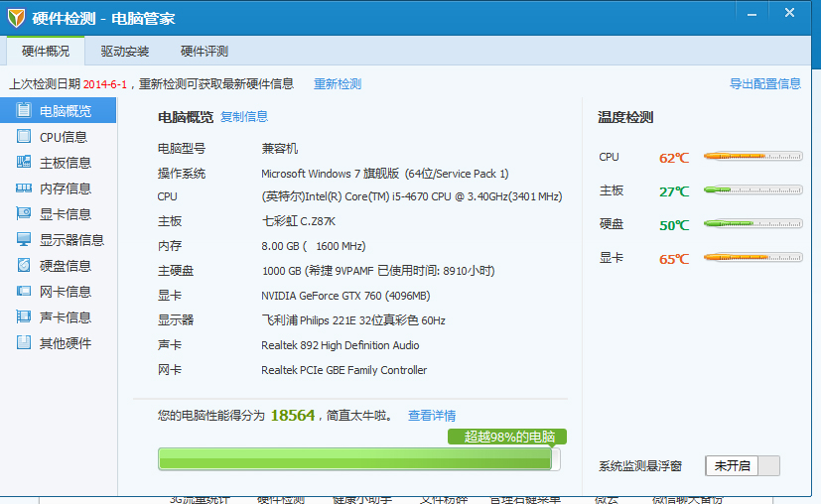Switch to the 硬件评测 tab
This screenshot has width=821, height=504.
click(x=205, y=51)
